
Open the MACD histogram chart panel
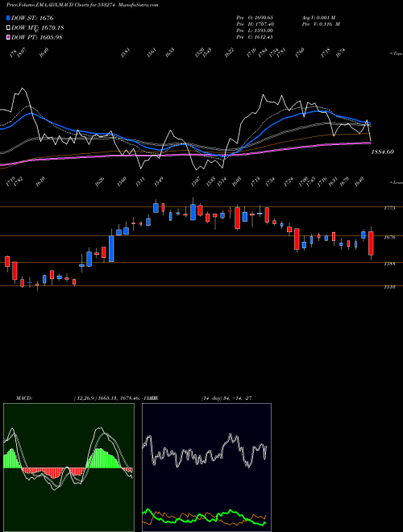[69, 468]
